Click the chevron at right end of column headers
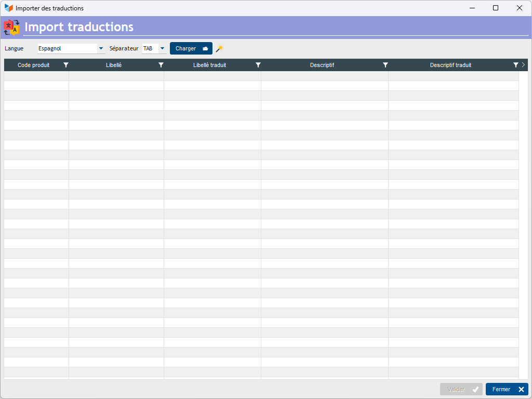 pos(523,65)
